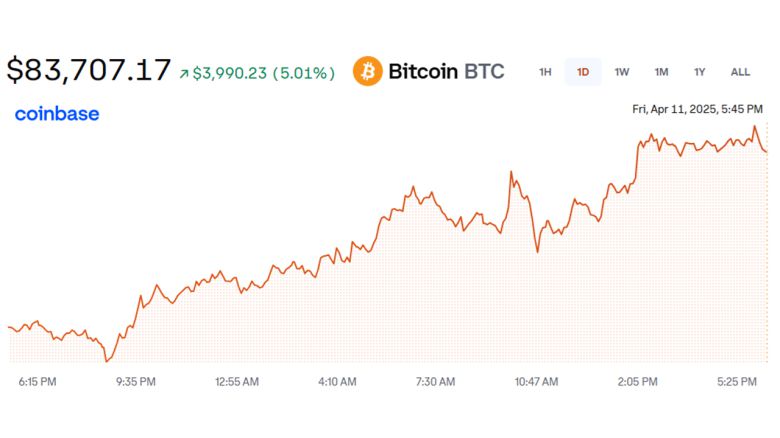
Task: Select the ALL time range
Action: tap(740, 72)
